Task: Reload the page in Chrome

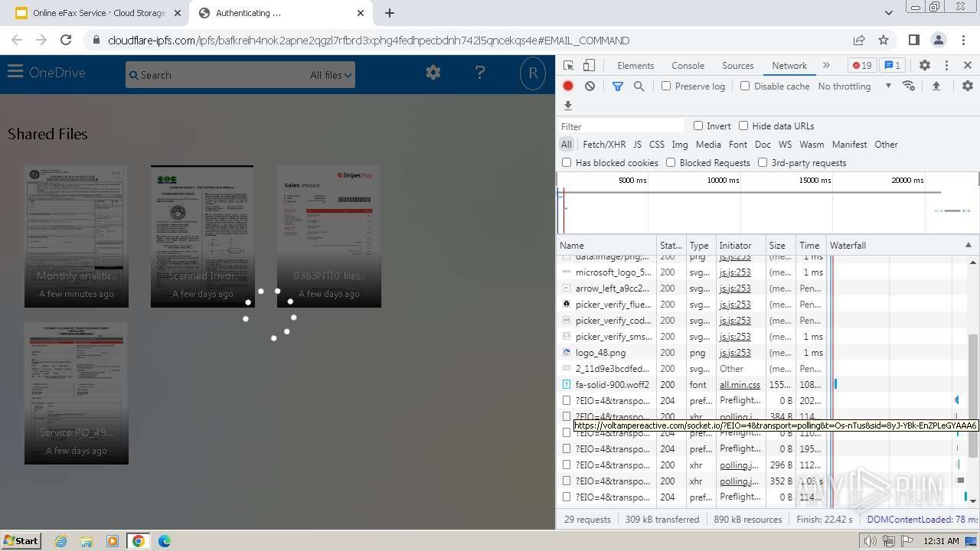Action: click(66, 40)
